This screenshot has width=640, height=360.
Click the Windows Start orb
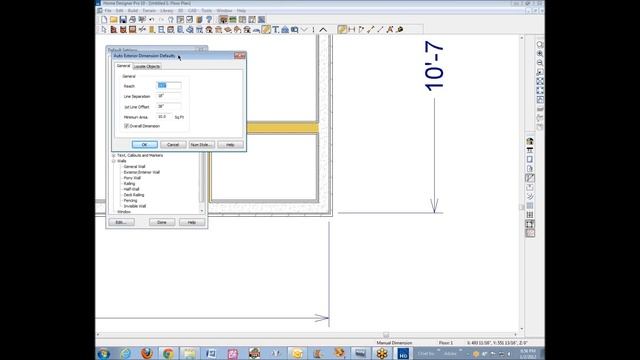104,353
